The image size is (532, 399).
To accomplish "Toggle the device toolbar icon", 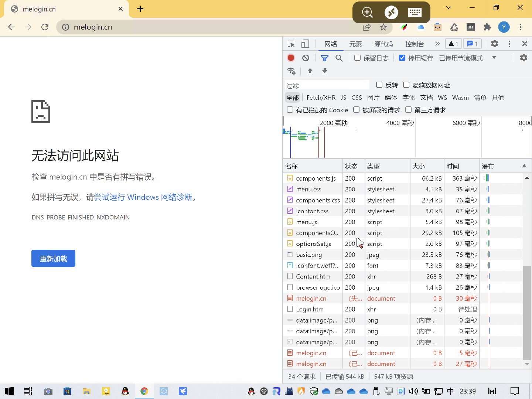I will (305, 44).
